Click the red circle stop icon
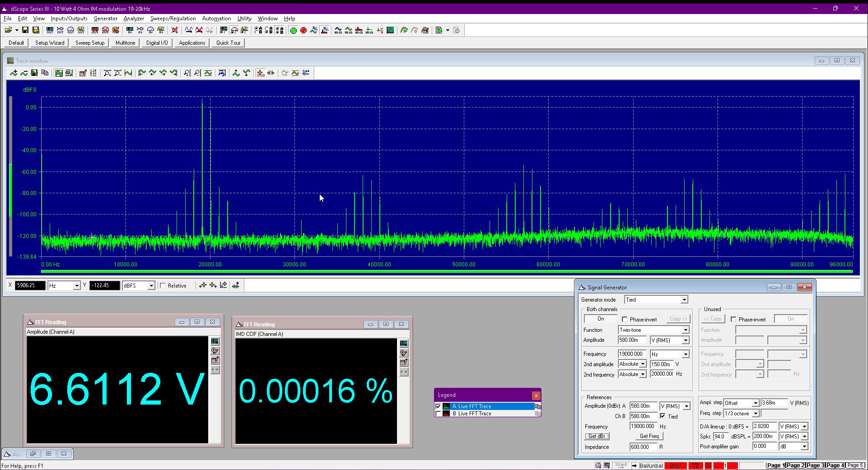 303,30
